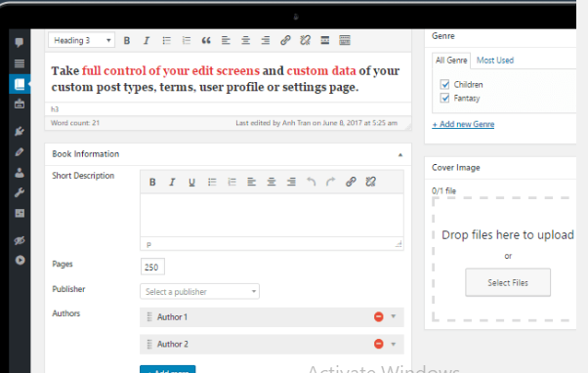The width and height of the screenshot is (588, 373).
Task: Open the Heading 3 format dropdown
Action: pyautogui.click(x=81, y=40)
